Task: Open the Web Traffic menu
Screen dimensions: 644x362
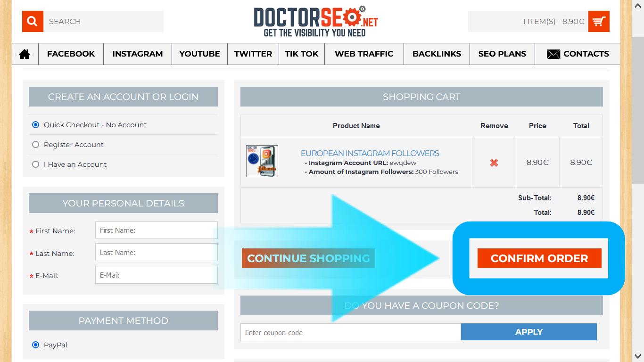Action: click(x=364, y=54)
